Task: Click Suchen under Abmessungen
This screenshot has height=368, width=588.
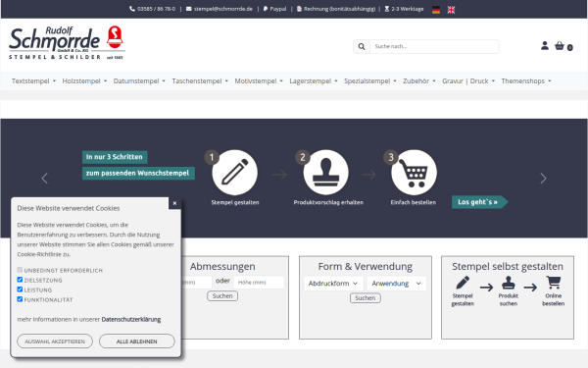Action: tap(222, 296)
